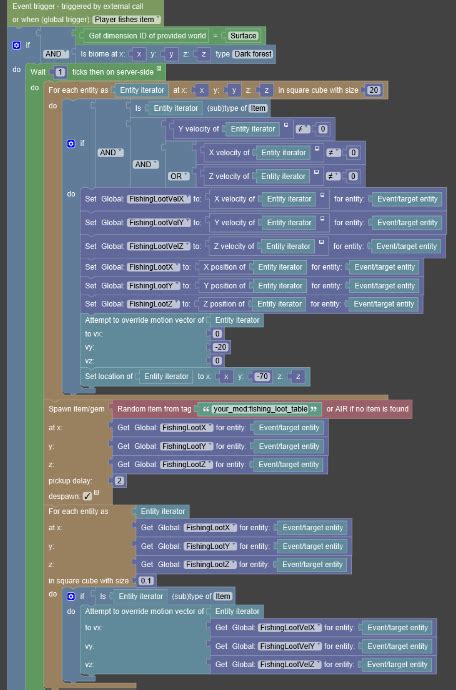Image resolution: width=456 pixels, height=690 pixels.
Task: Open gear mutator on if block checking velocities
Action: [71, 143]
